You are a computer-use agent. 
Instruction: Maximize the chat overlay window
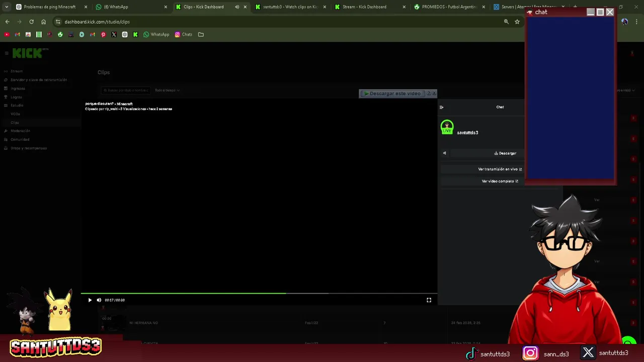point(600,12)
